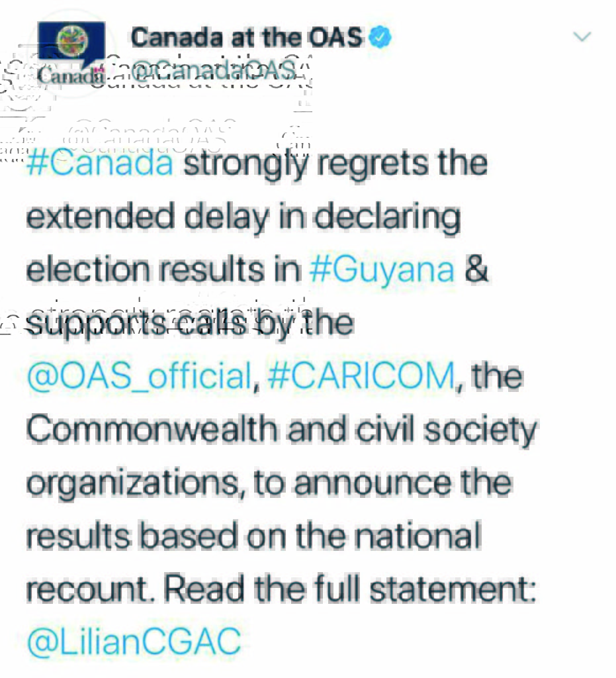
Task: Click the "Read the full statement:" text
Action: pyautogui.click(x=350, y=589)
